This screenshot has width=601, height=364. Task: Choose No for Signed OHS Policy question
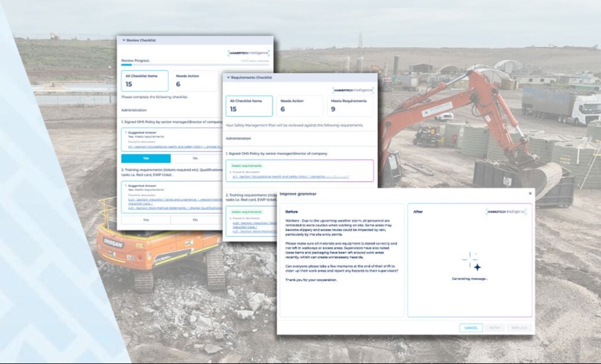196,158
